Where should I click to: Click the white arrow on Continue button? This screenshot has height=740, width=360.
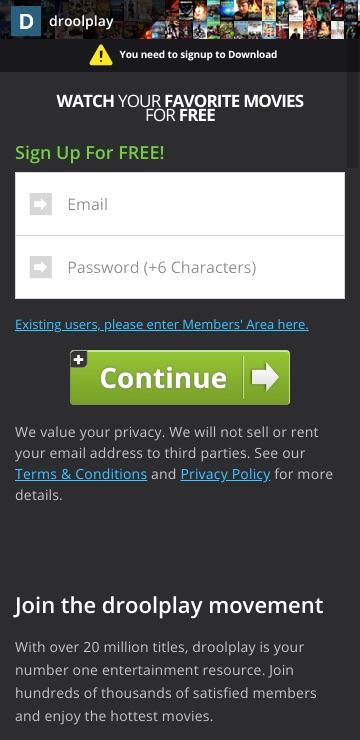(265, 377)
